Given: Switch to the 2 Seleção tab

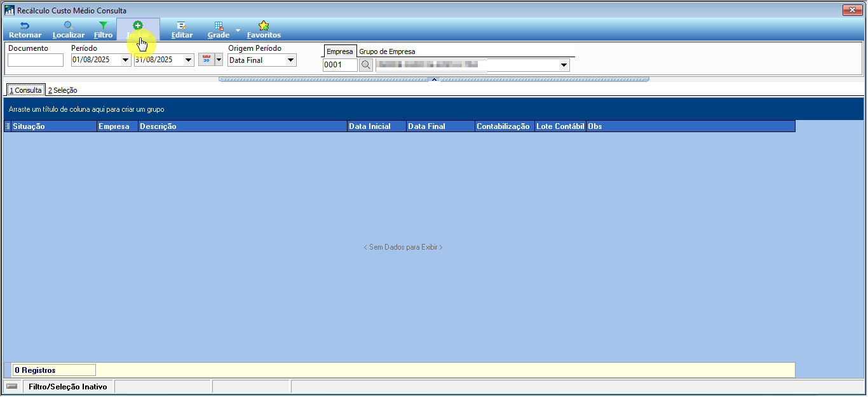Looking at the screenshot, I should coord(62,90).
